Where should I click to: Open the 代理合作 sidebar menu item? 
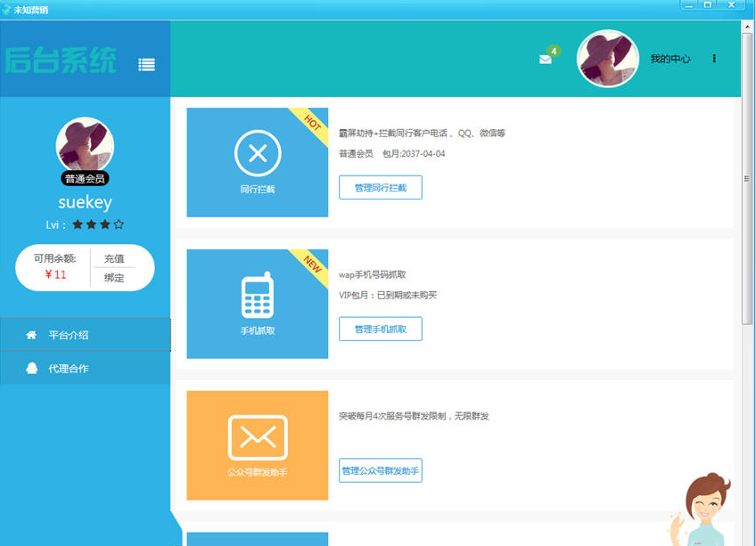tap(86, 369)
